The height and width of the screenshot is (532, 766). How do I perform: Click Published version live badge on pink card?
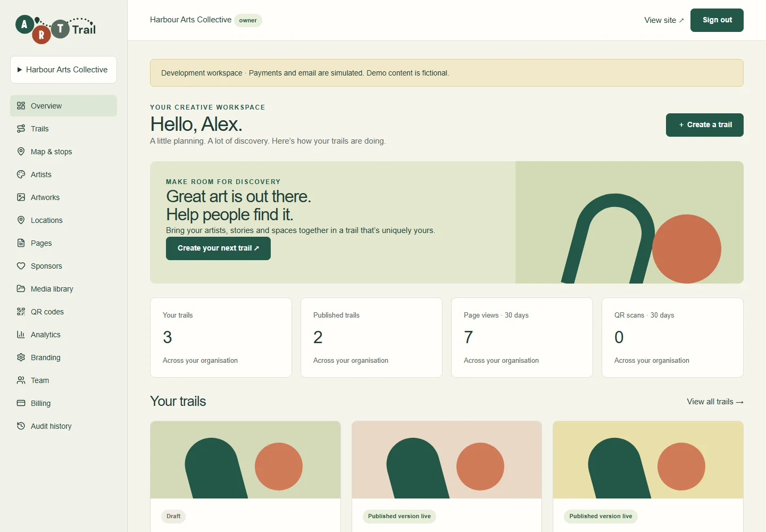(x=399, y=516)
